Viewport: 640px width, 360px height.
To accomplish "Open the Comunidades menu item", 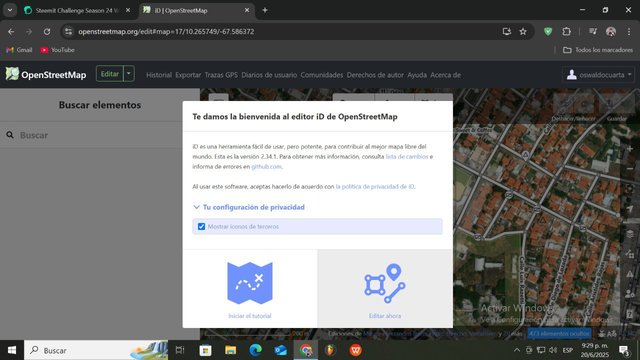I will pos(322,75).
